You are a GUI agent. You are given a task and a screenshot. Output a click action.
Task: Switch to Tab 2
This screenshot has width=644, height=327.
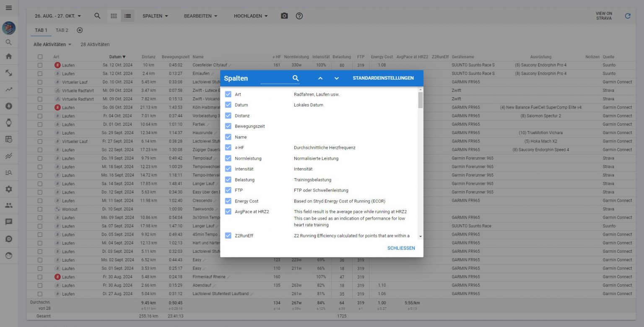pos(62,30)
